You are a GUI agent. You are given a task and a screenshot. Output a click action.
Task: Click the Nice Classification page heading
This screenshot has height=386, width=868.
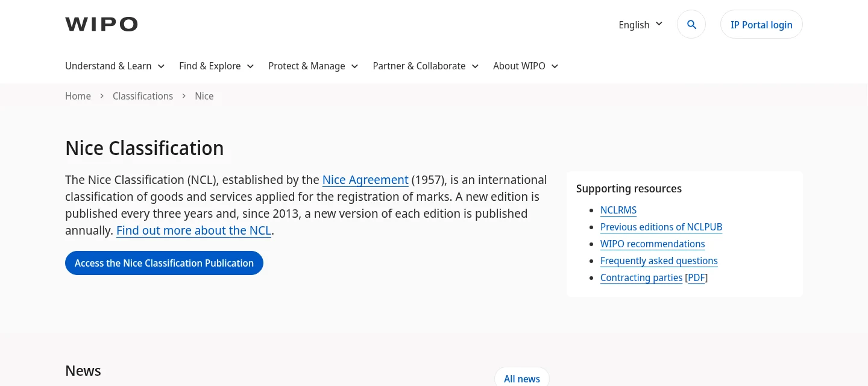pyautogui.click(x=145, y=148)
